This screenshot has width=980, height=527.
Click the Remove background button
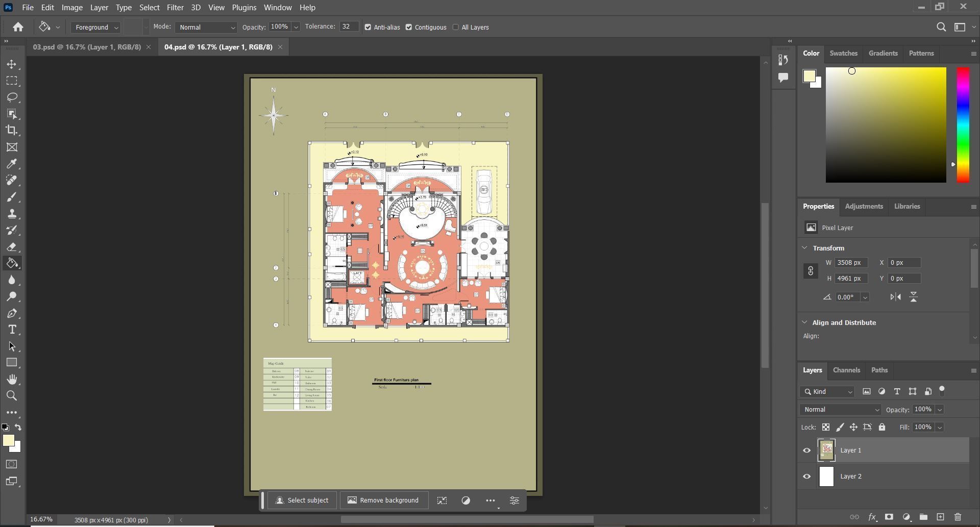pyautogui.click(x=383, y=500)
